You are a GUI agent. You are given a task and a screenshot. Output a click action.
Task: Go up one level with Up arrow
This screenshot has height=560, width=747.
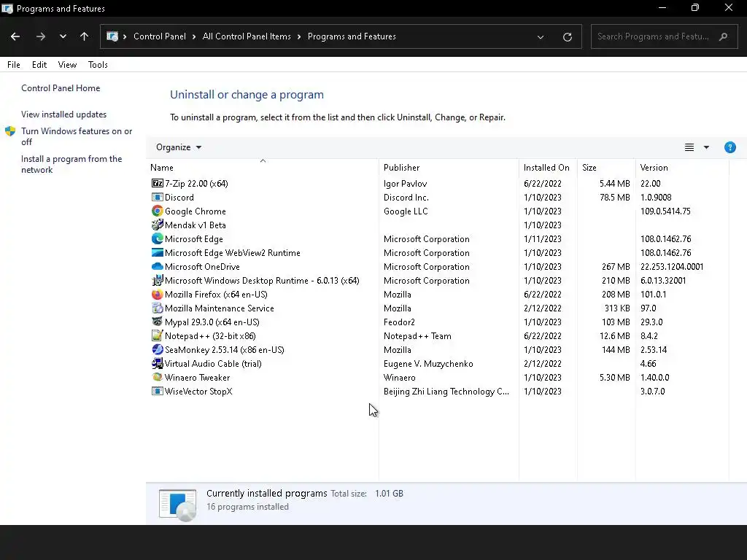tap(85, 36)
